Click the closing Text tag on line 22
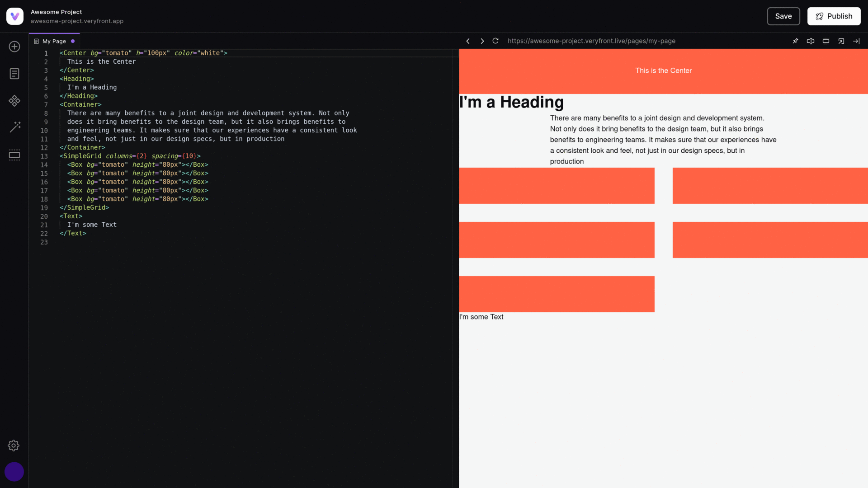This screenshot has height=488, width=868. (73, 233)
